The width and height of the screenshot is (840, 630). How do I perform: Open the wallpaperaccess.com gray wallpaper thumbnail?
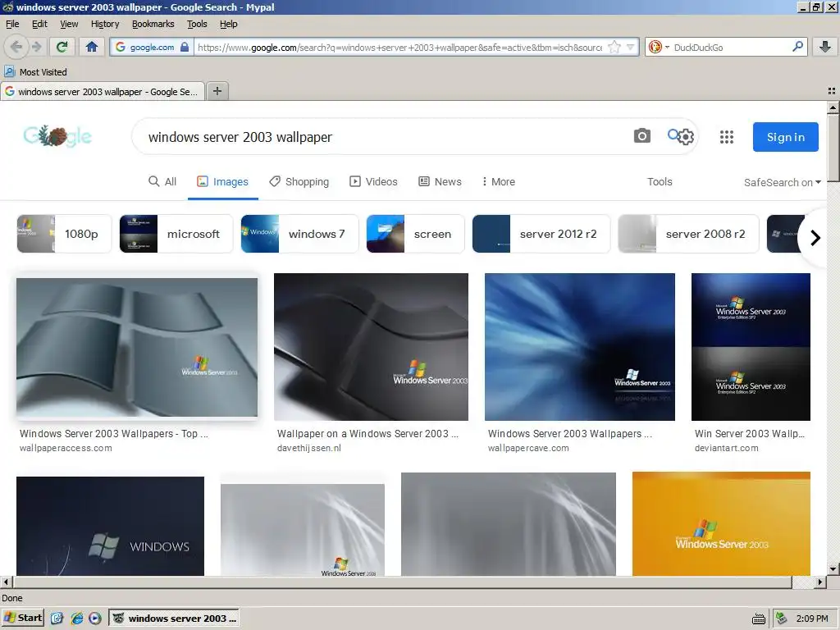pyautogui.click(x=137, y=347)
